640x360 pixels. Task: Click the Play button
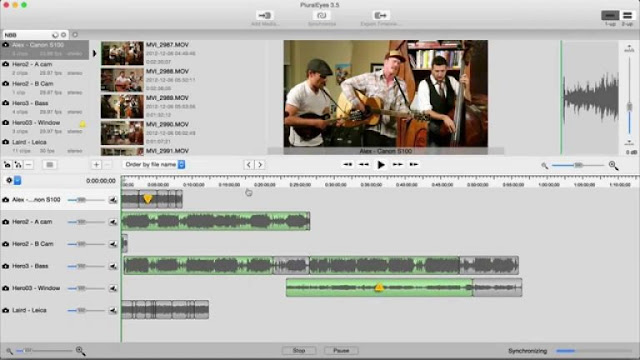pos(381,165)
